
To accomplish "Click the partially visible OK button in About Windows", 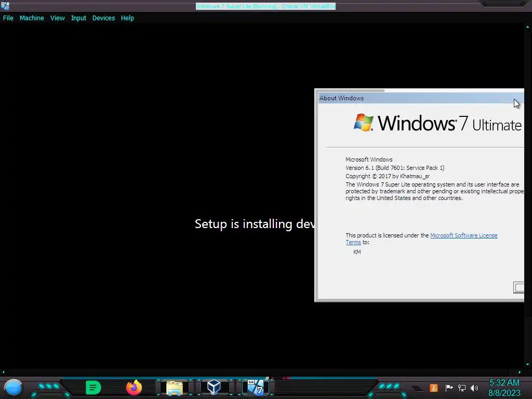I will pyautogui.click(x=519, y=287).
